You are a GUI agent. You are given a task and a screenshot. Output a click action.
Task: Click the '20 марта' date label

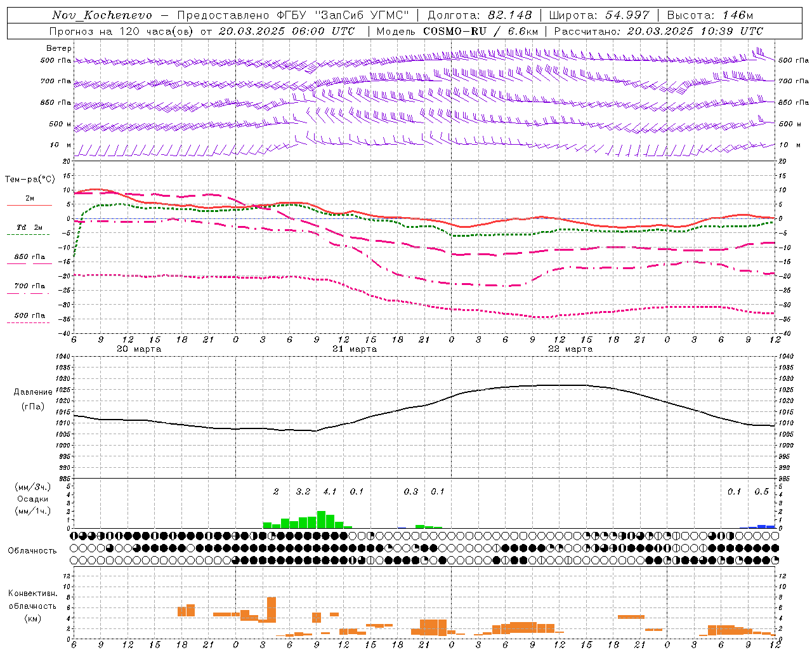point(139,349)
